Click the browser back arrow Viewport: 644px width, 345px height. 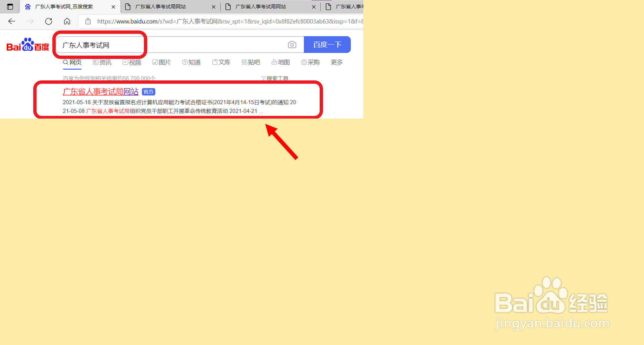12,21
